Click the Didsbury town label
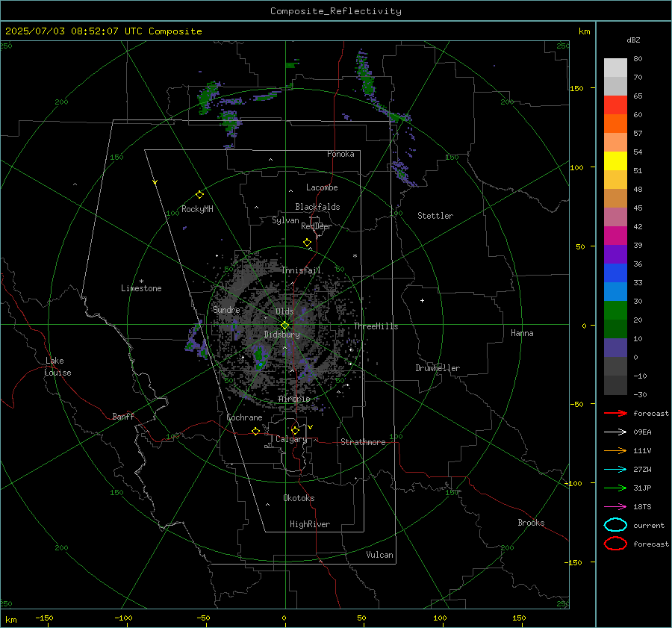672x628 pixels. point(281,335)
